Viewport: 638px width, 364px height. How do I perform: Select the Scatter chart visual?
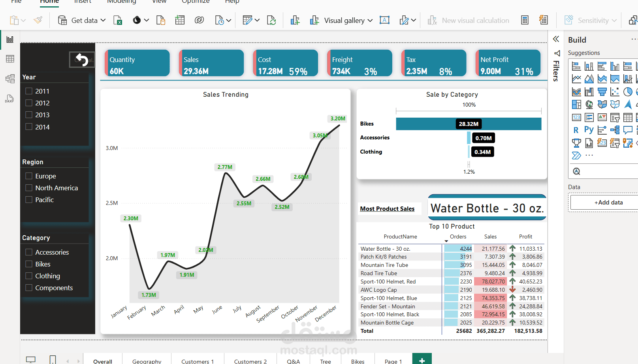tap(615, 92)
